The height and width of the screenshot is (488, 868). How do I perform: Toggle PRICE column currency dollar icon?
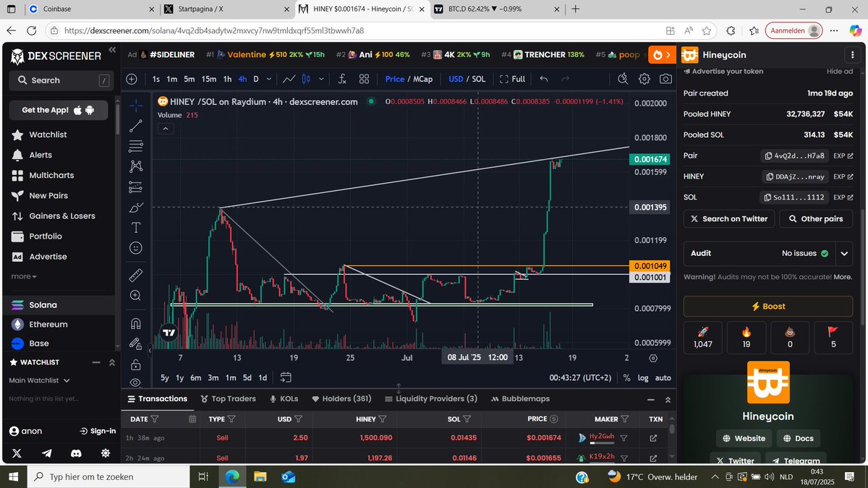click(553, 419)
